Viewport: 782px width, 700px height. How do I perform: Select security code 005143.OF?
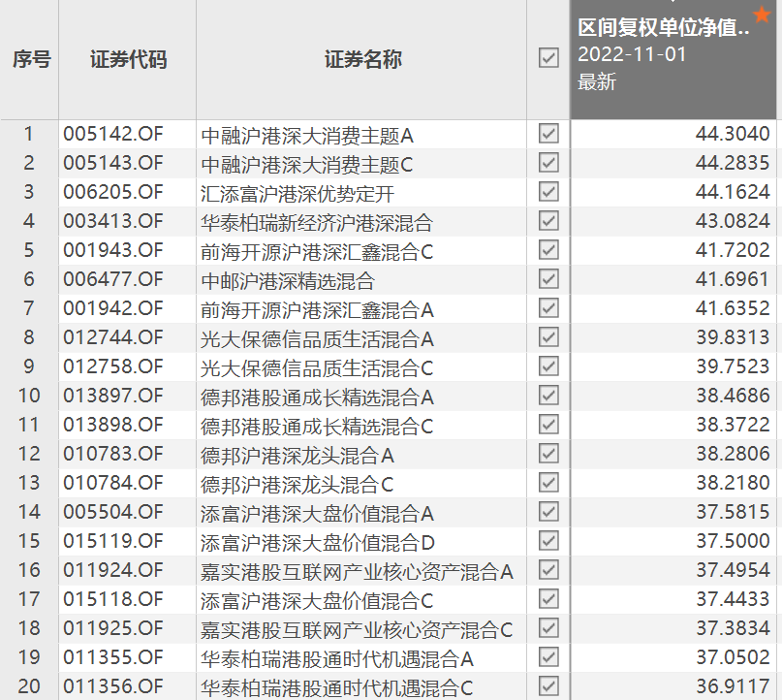coord(113,163)
